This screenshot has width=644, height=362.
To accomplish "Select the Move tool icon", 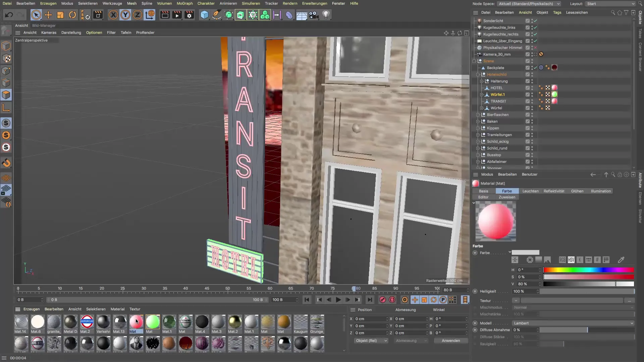I will click(x=48, y=15).
